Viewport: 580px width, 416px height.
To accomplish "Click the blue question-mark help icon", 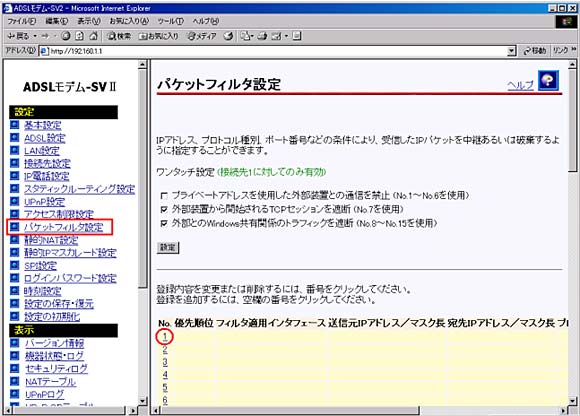I will pos(548,80).
